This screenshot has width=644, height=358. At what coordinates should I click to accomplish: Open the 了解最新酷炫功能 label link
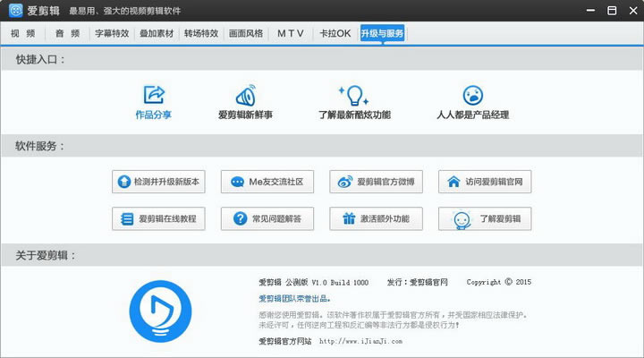(354, 115)
